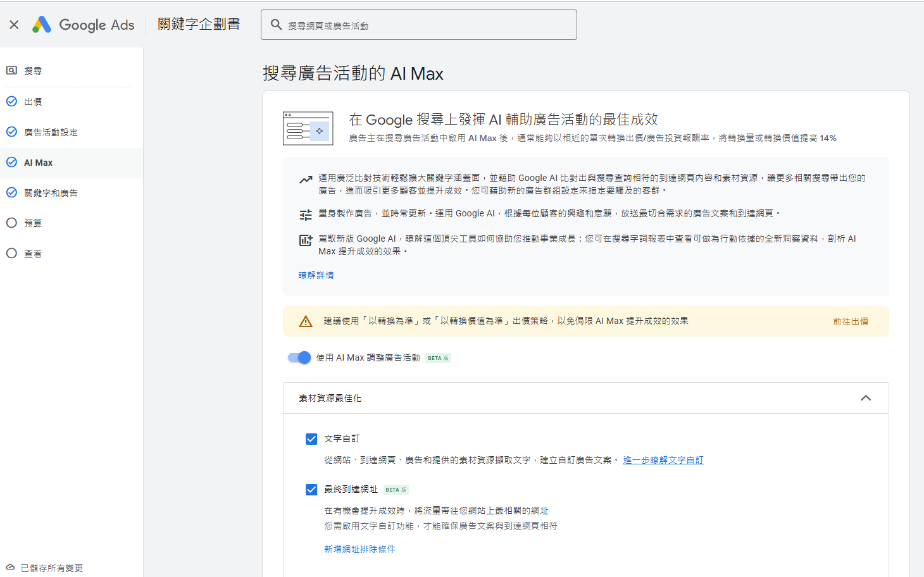The width and height of the screenshot is (924, 577).
Task: Click the search magnifier icon in the search box
Action: click(x=276, y=25)
